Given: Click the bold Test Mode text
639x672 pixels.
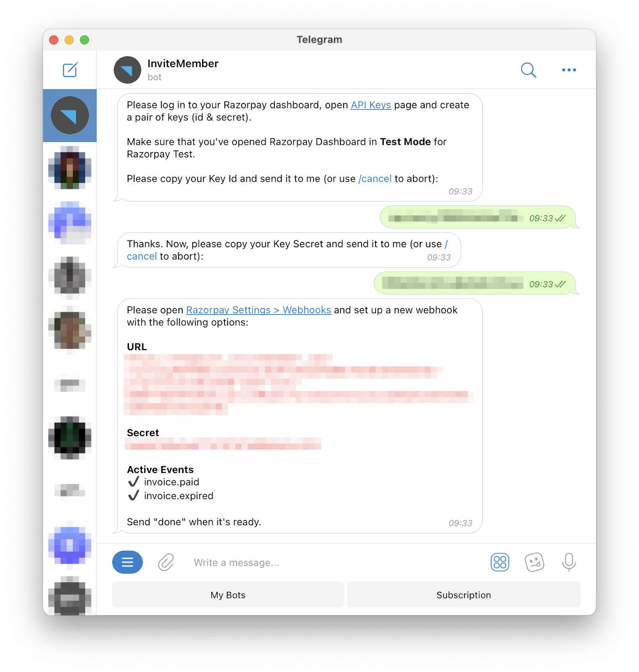Looking at the screenshot, I should click(405, 142).
